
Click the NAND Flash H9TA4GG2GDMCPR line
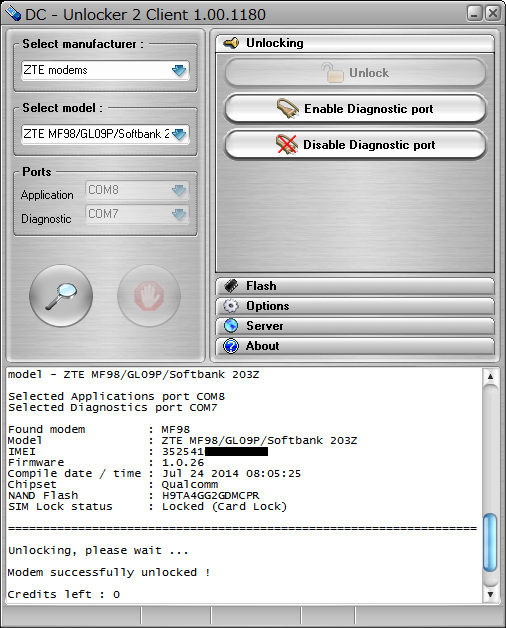click(x=133, y=495)
